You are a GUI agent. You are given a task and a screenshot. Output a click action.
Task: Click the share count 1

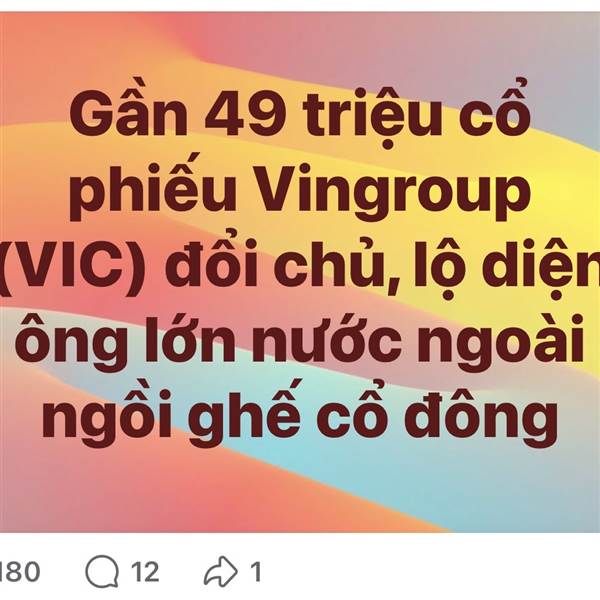256,572
